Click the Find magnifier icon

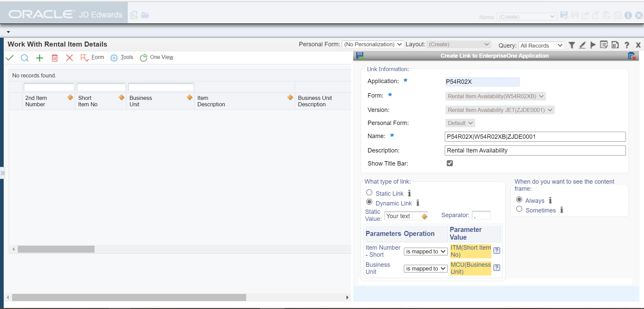point(24,58)
